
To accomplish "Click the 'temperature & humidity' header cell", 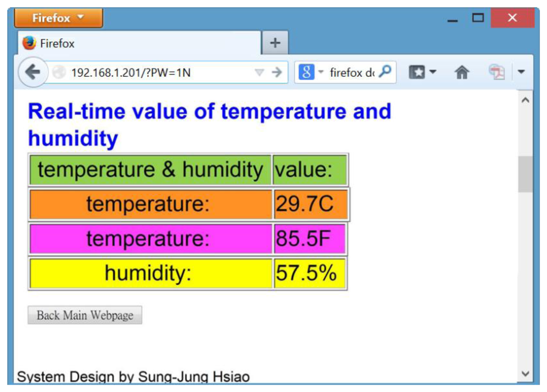I will (150, 170).
